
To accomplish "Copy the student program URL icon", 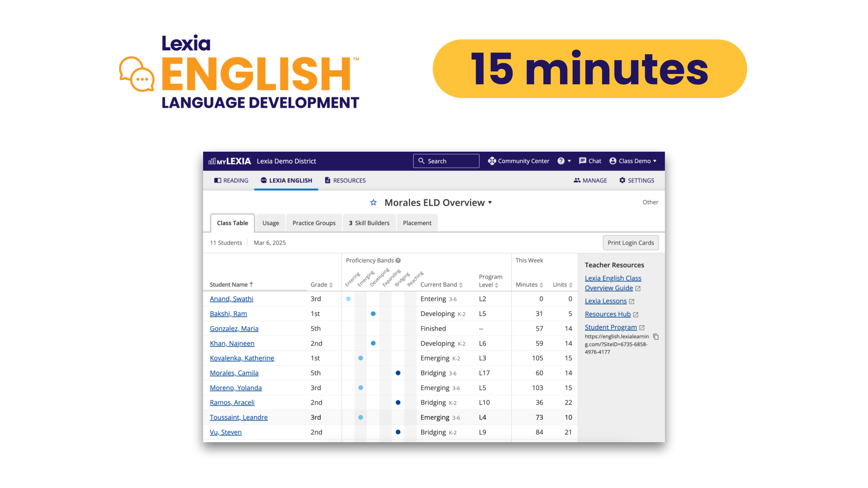I will click(x=656, y=337).
